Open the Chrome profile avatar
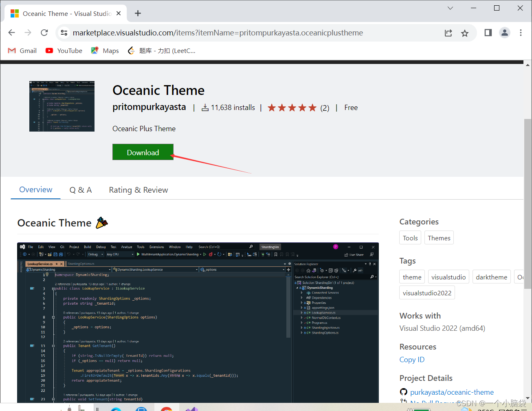Screen dimensions: 532x411 click(505, 33)
